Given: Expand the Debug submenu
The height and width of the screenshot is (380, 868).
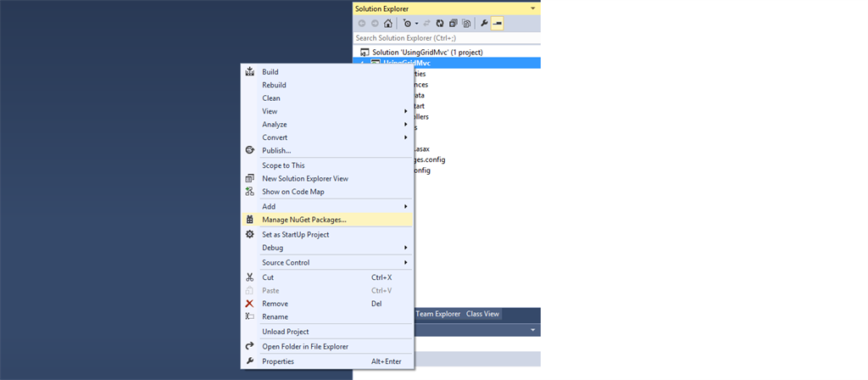Looking at the screenshot, I should 328,248.
